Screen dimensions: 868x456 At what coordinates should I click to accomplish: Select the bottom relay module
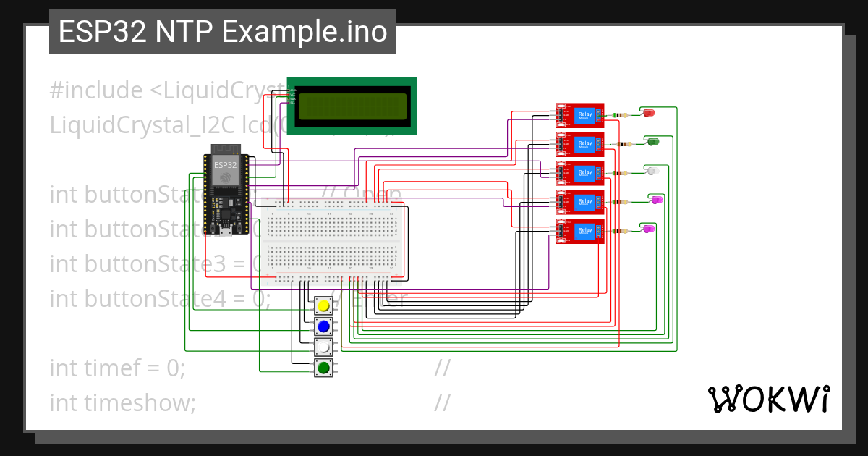coord(580,230)
